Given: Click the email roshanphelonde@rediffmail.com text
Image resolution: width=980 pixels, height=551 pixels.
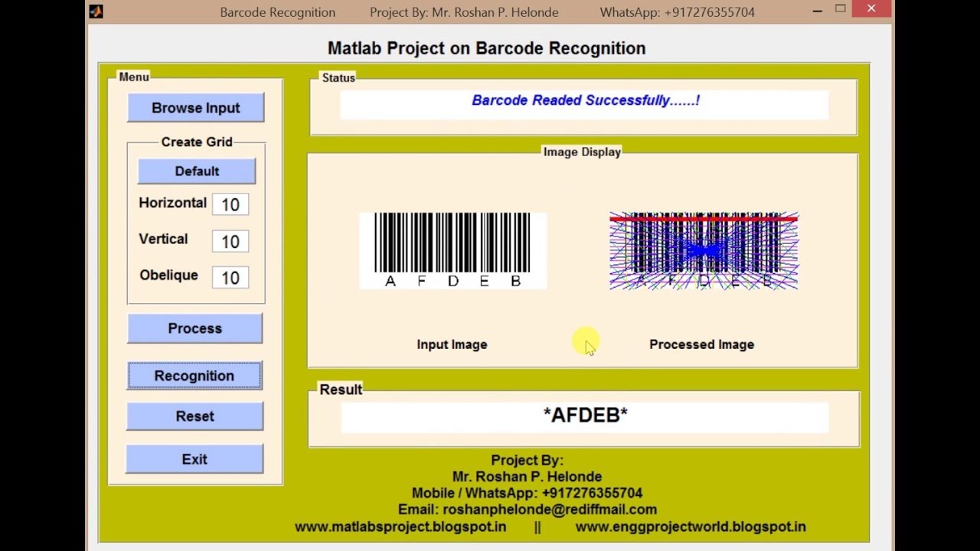Looking at the screenshot, I should (550, 510).
